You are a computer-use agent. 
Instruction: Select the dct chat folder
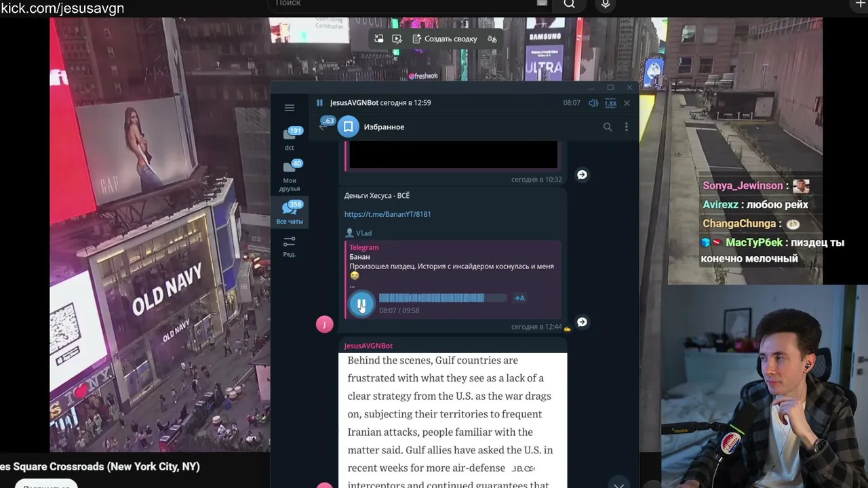290,138
